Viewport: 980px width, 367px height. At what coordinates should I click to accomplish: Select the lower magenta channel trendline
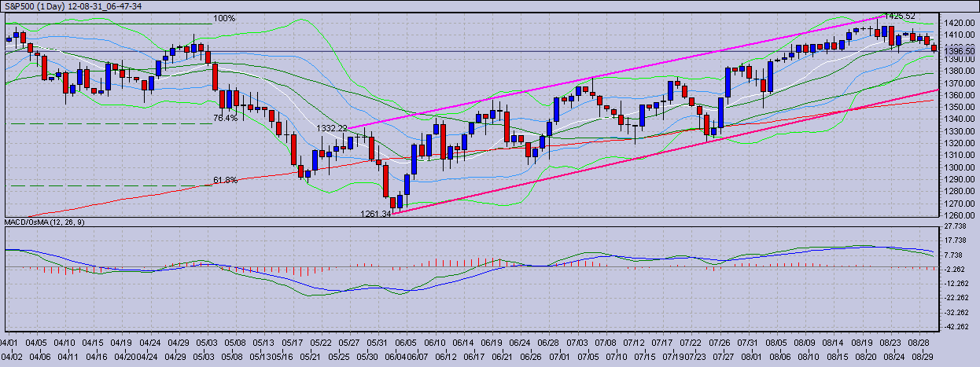665,152
